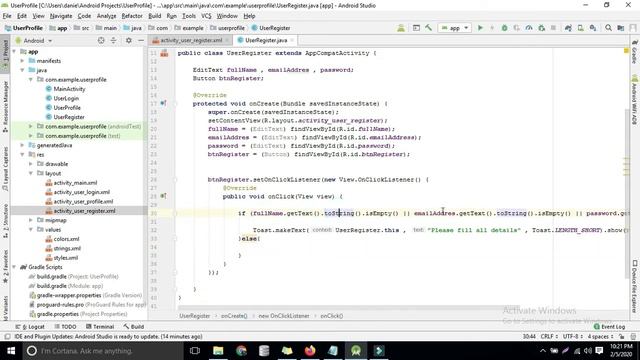This screenshot has width=640, height=360.
Task: Click userprofile in the navigation breadcrumb
Action: coord(227,28)
